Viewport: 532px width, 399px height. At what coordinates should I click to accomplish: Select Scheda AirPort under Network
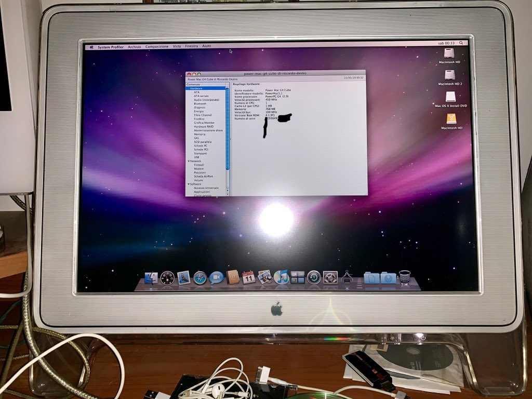[204, 177]
